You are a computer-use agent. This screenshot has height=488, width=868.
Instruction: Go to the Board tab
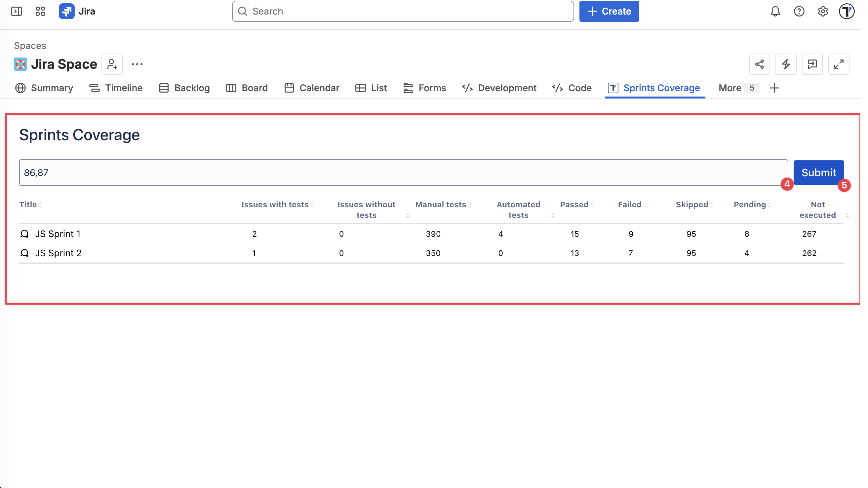247,88
